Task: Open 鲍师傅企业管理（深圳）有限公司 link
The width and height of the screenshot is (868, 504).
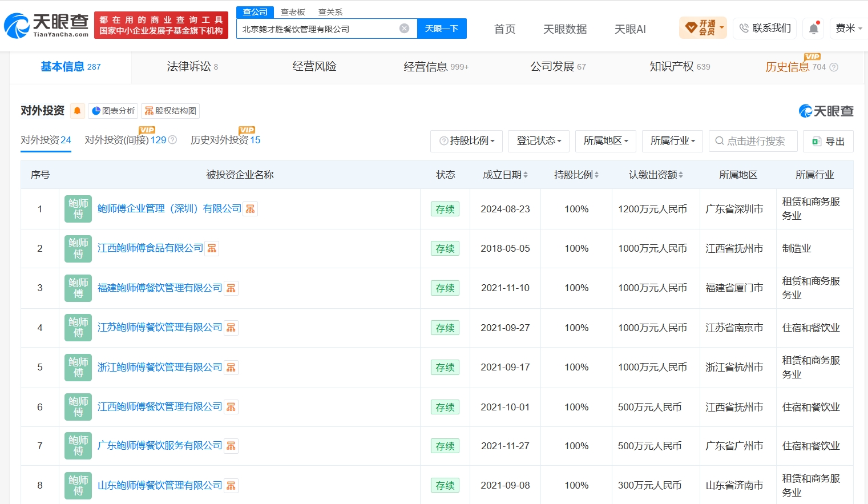Action: pos(169,209)
